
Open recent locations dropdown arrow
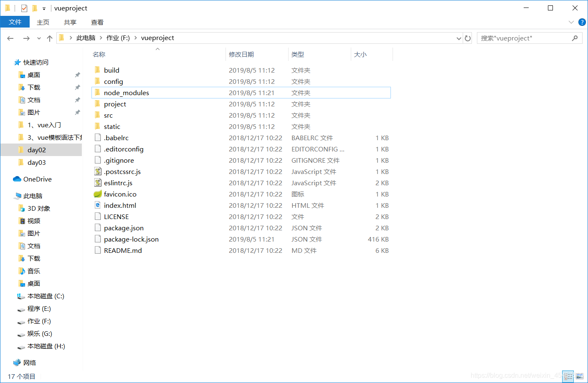click(x=39, y=38)
